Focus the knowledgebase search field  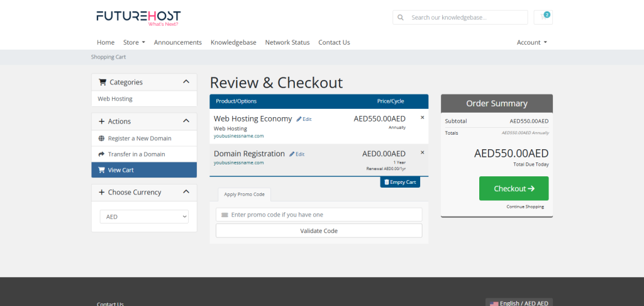point(460,18)
